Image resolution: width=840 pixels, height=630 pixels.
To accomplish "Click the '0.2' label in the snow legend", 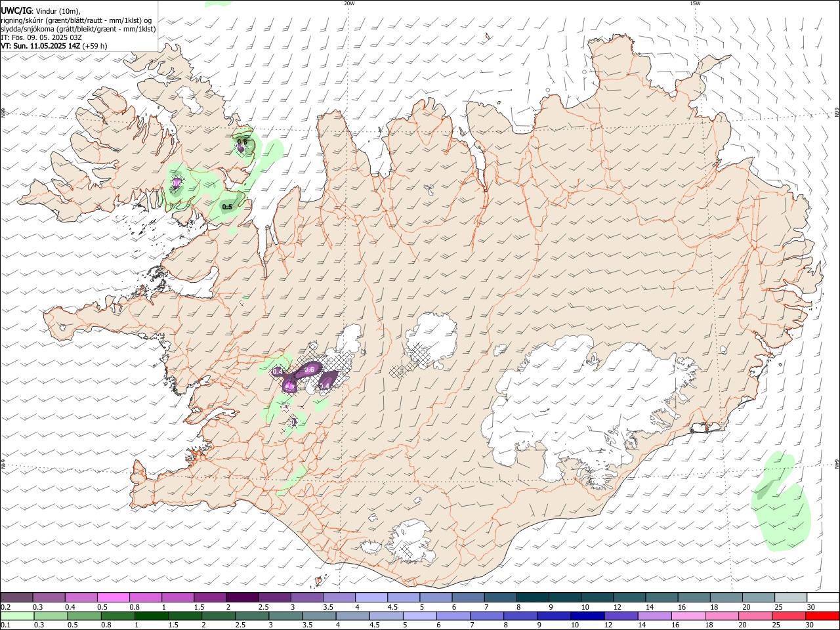I will click(5, 607).
